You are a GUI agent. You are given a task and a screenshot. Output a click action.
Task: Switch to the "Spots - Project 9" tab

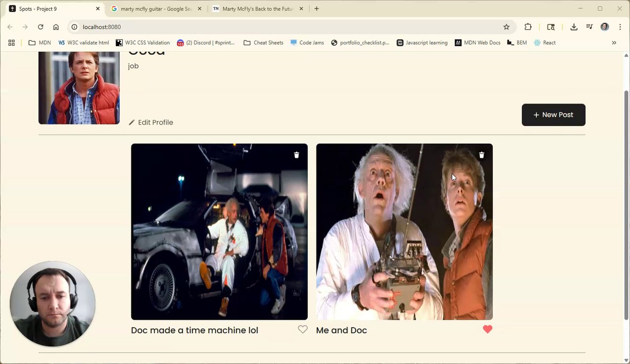[x=54, y=9]
